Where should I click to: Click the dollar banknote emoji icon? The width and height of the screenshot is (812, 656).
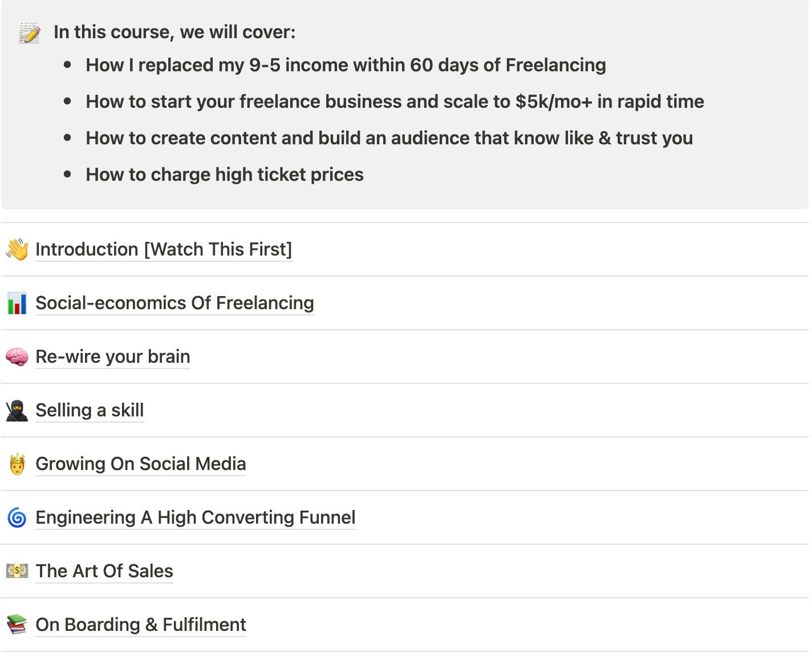point(17,571)
